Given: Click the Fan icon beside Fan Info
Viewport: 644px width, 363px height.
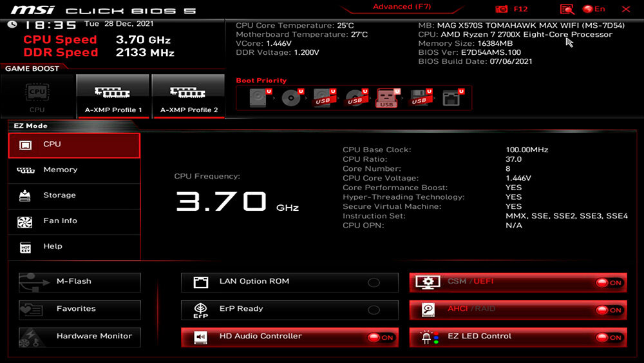Looking at the screenshot, I should [x=24, y=222].
